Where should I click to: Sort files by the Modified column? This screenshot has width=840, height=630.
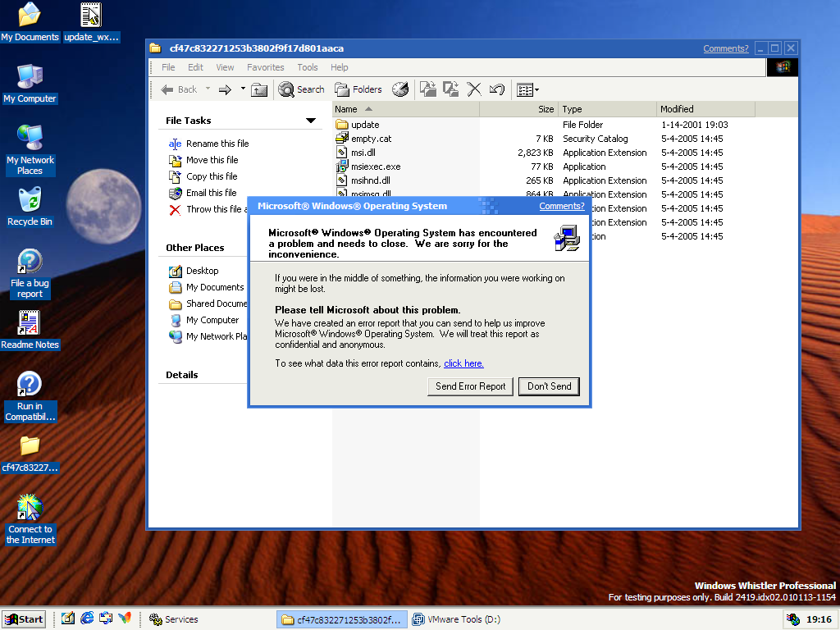tap(705, 109)
